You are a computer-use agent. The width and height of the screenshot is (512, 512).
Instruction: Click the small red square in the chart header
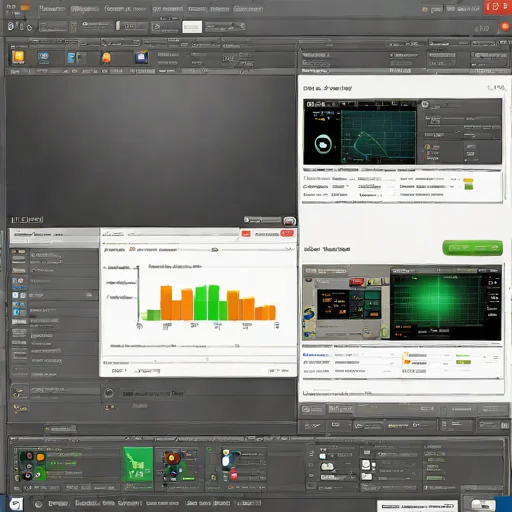pos(246,234)
